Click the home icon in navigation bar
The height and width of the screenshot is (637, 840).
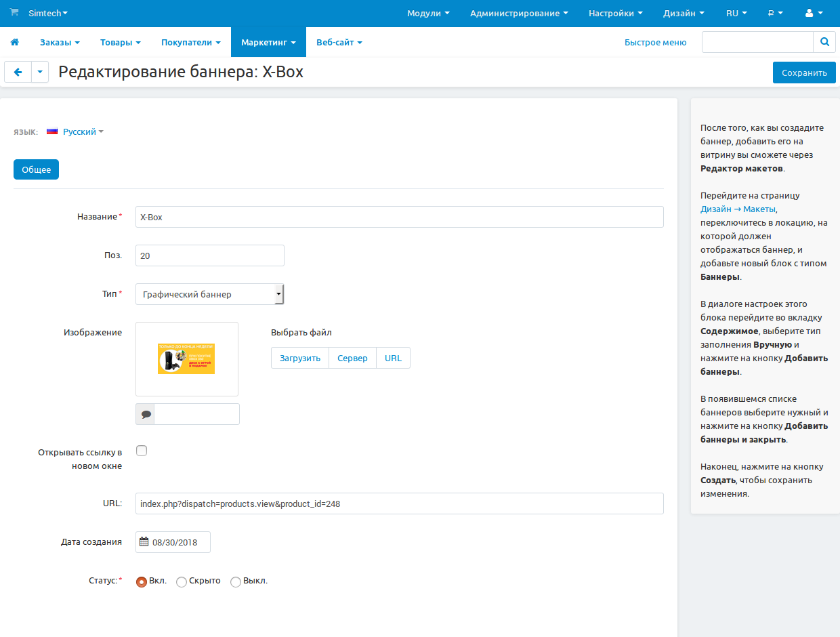click(x=14, y=42)
